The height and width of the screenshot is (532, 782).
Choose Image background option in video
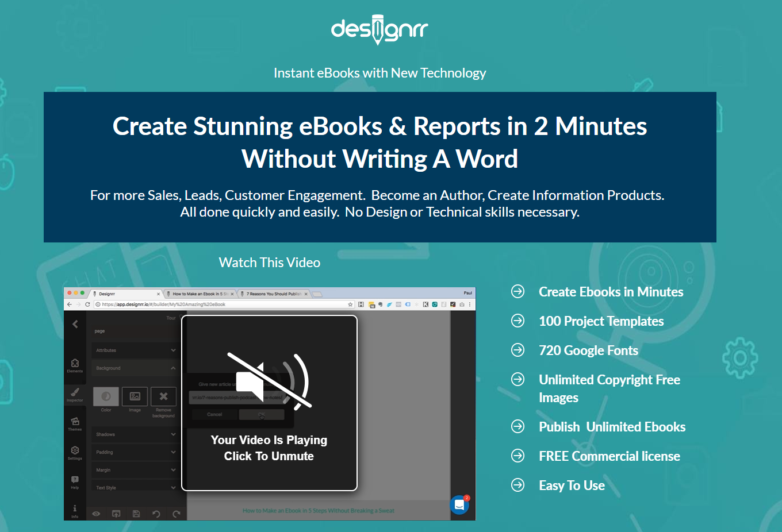point(135,396)
